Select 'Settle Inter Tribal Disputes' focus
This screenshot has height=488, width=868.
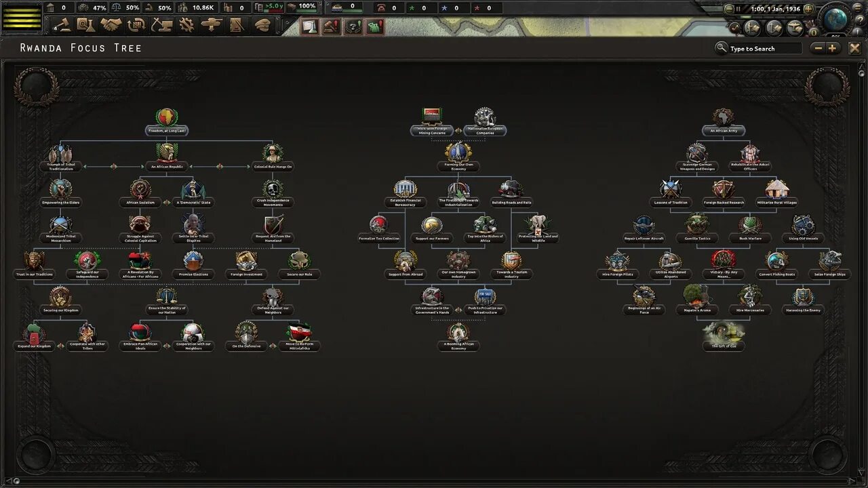[x=193, y=230]
